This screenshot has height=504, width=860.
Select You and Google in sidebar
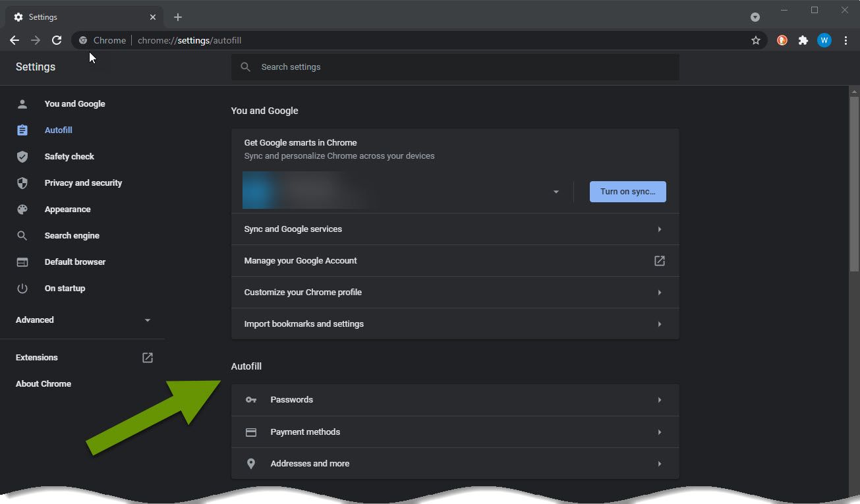click(74, 104)
